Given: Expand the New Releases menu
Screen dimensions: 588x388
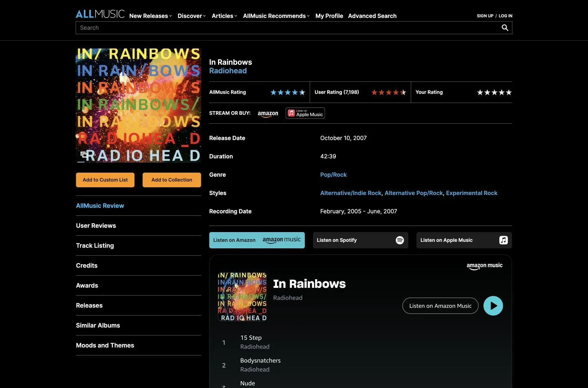Looking at the screenshot, I should pos(150,16).
